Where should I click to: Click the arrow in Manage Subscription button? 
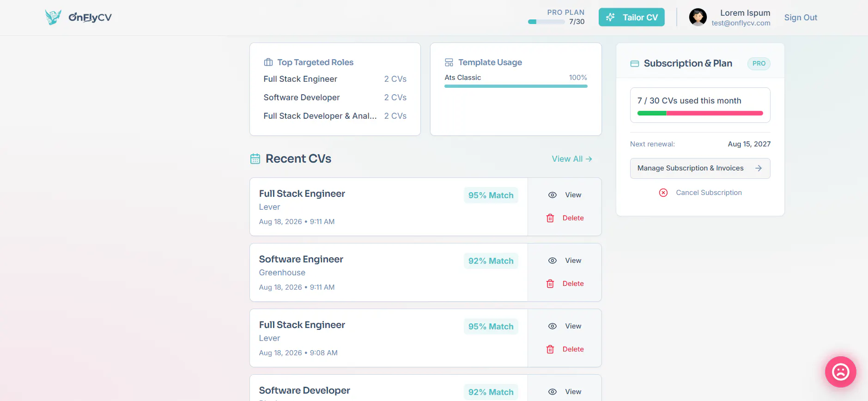759,168
